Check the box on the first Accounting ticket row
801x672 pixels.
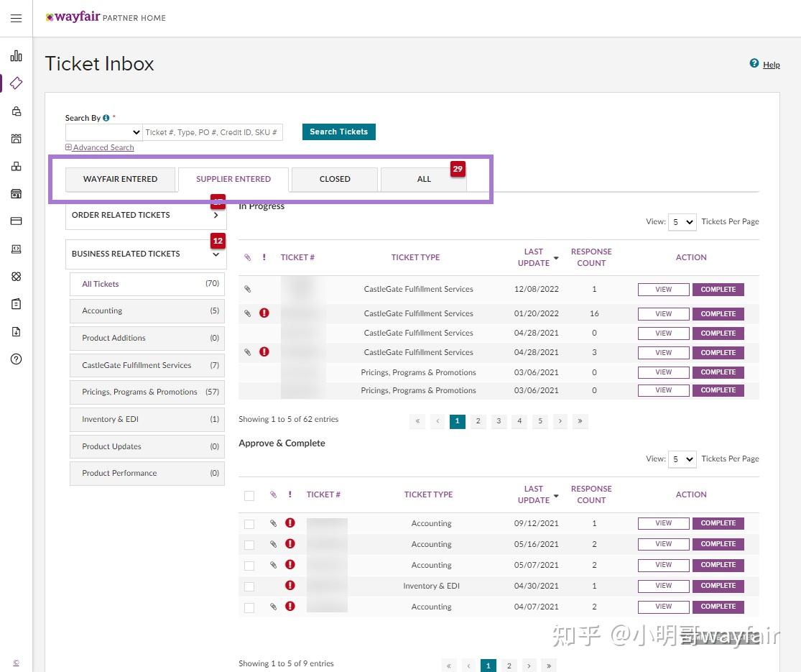coord(249,523)
